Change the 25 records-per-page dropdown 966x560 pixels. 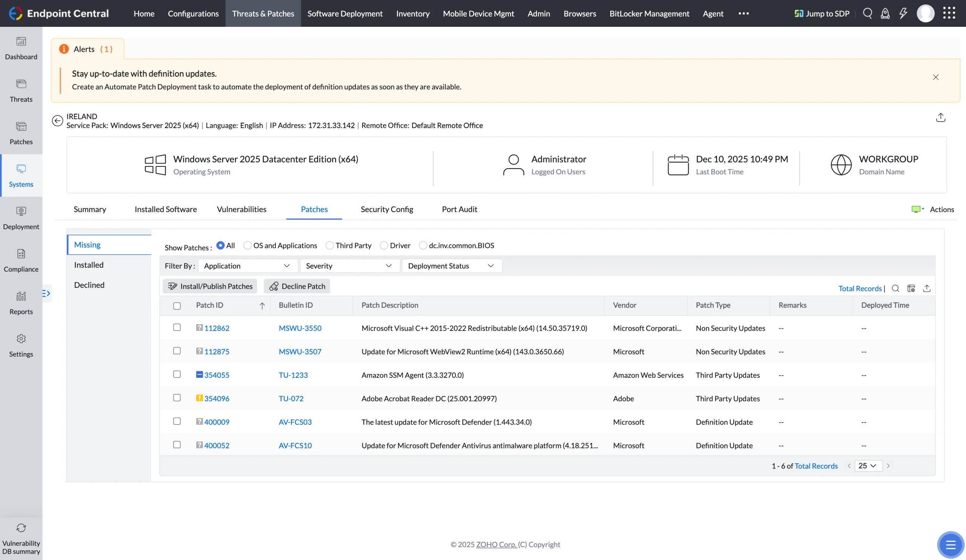(868, 466)
